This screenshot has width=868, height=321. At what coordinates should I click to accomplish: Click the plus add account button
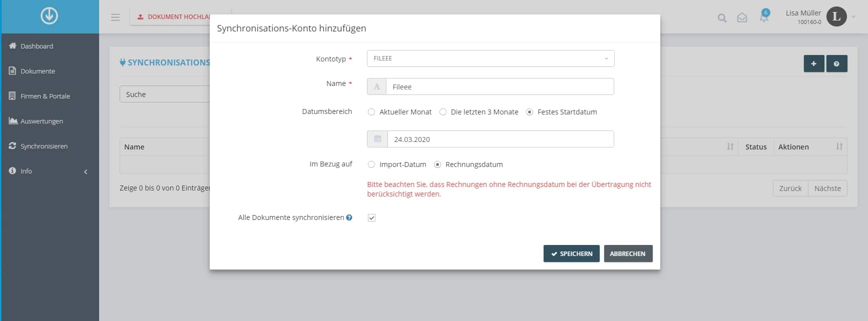814,63
